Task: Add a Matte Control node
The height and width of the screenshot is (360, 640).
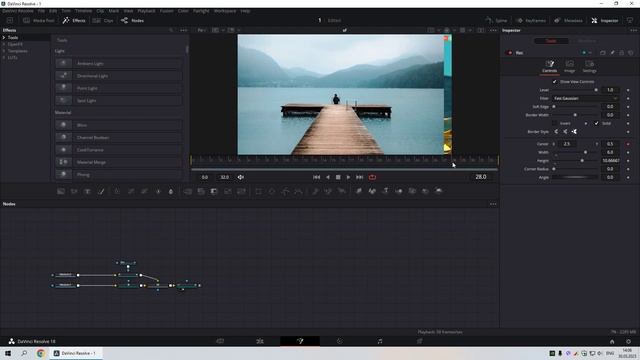Action: pyautogui.click(x=214, y=191)
